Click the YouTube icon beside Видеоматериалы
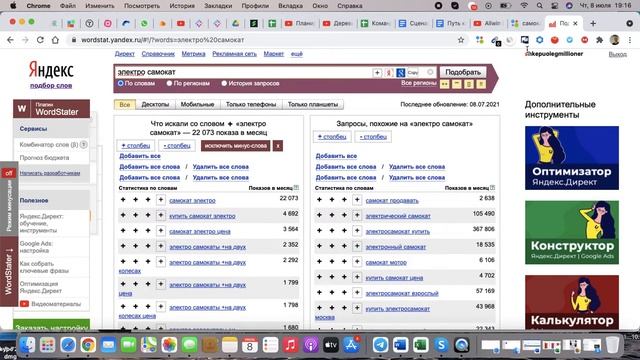 coord(24,304)
